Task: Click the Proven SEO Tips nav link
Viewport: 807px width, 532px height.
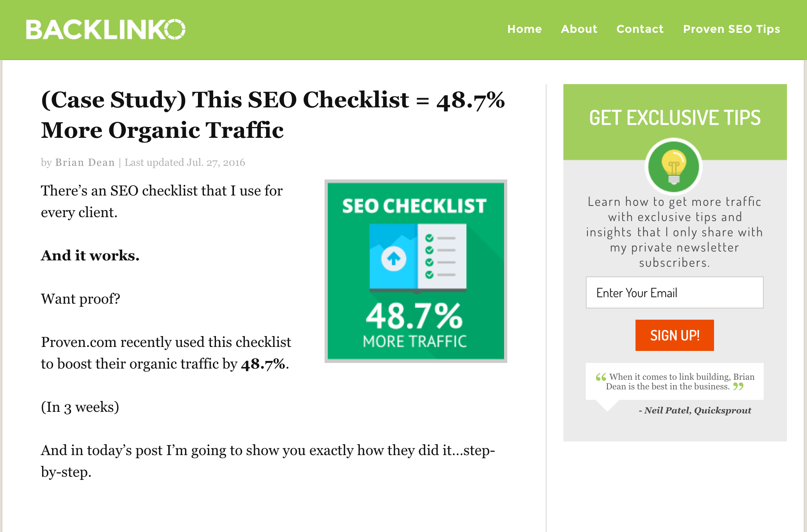Action: (x=732, y=29)
